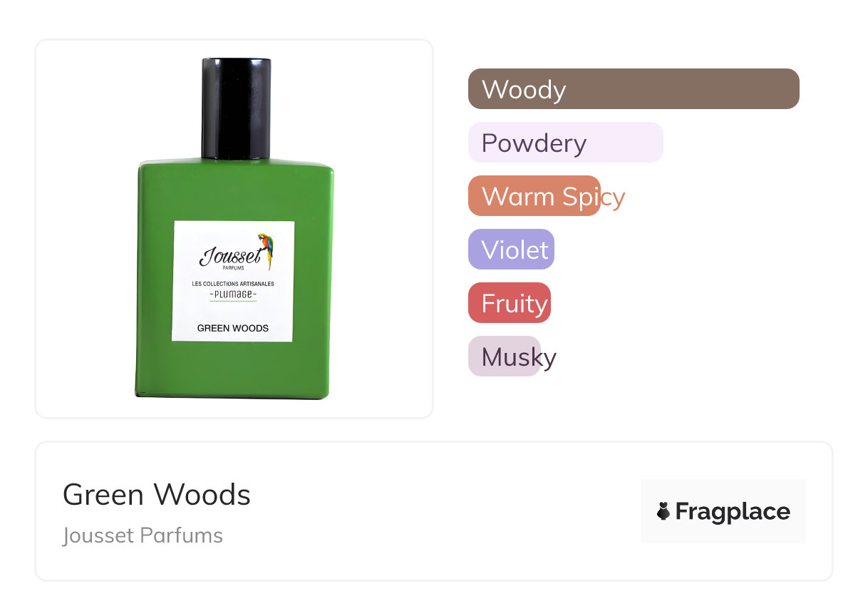
Task: Click the Fragplace perfume bottle logo icon
Action: tap(663, 511)
